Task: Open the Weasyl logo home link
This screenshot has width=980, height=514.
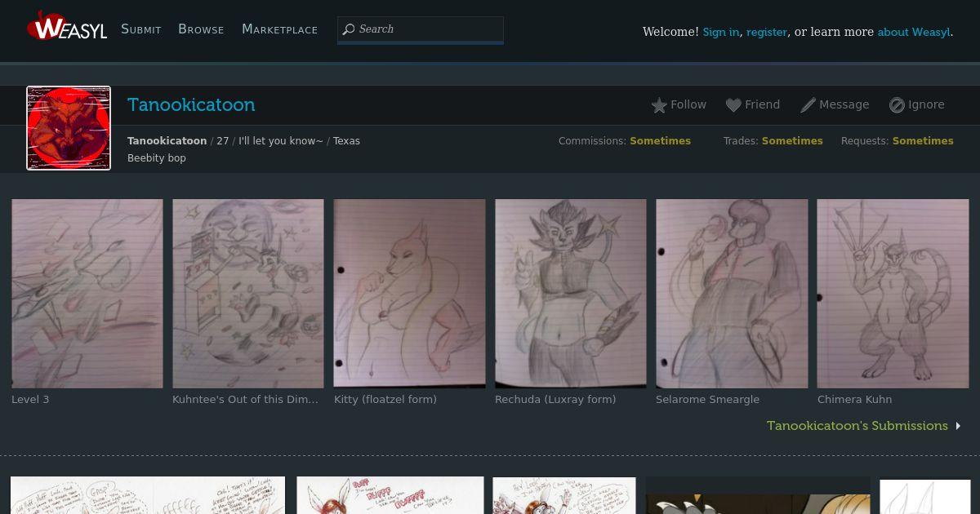Action: [67, 26]
